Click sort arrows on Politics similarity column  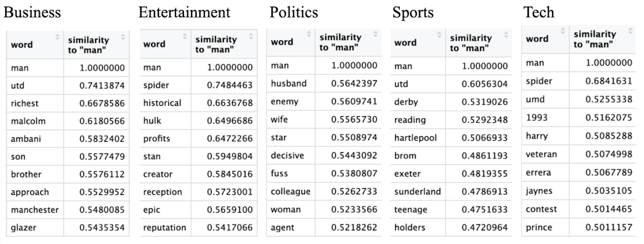tap(376, 34)
